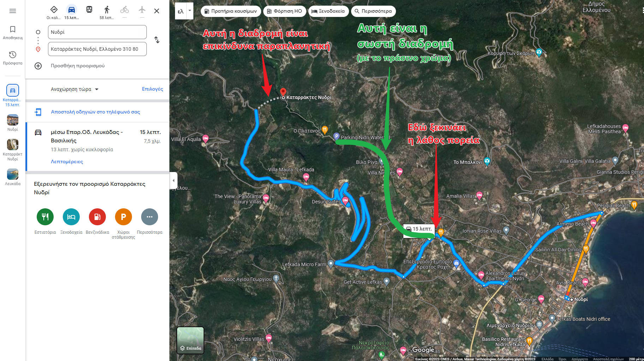The image size is (644, 361).
Task: Open the Ο Πλάτανος restaurant marker
Action: [x=325, y=130]
